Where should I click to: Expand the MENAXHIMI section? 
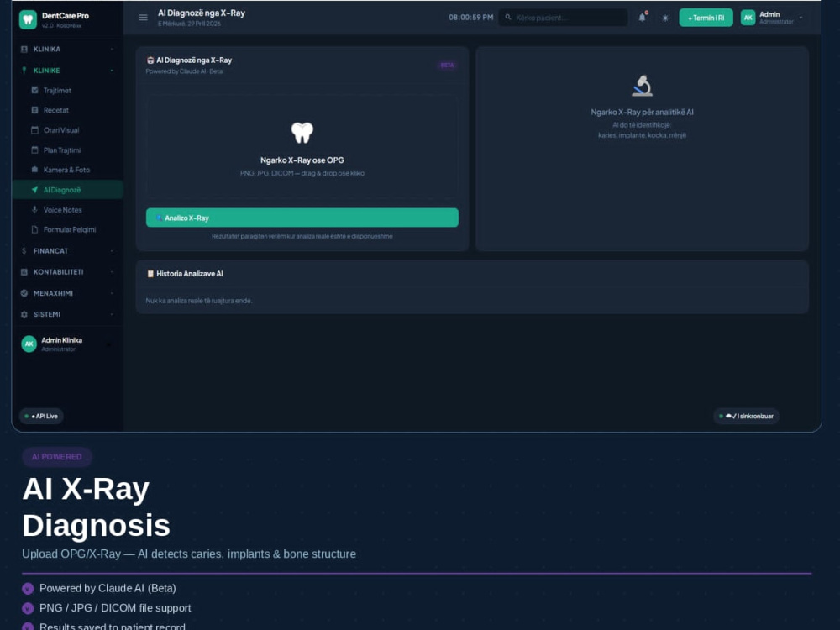[67, 293]
